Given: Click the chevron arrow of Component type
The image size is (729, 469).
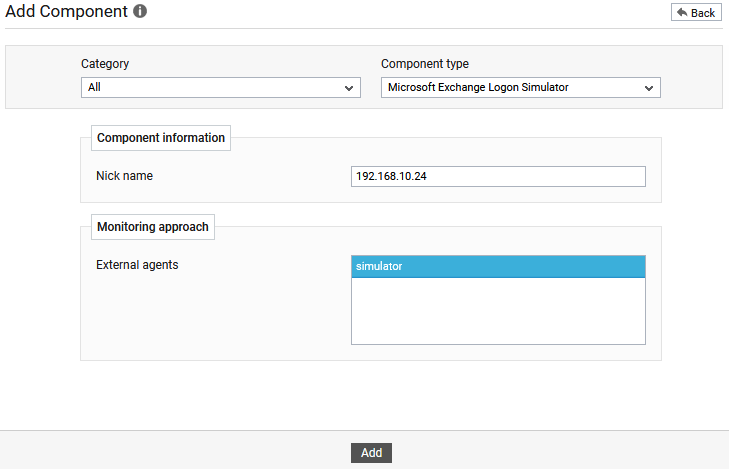Looking at the screenshot, I should click(649, 88).
